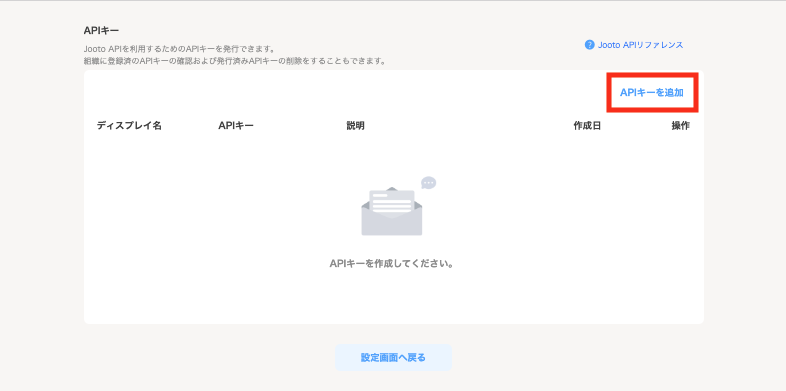Click the 操作 column header
Image resolution: width=786 pixels, height=391 pixels.
click(x=680, y=125)
